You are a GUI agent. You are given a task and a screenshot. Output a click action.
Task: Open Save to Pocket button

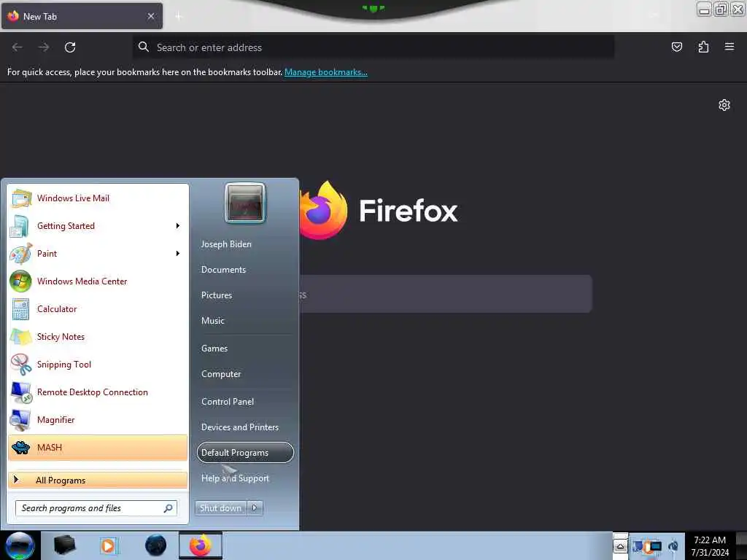(x=677, y=47)
